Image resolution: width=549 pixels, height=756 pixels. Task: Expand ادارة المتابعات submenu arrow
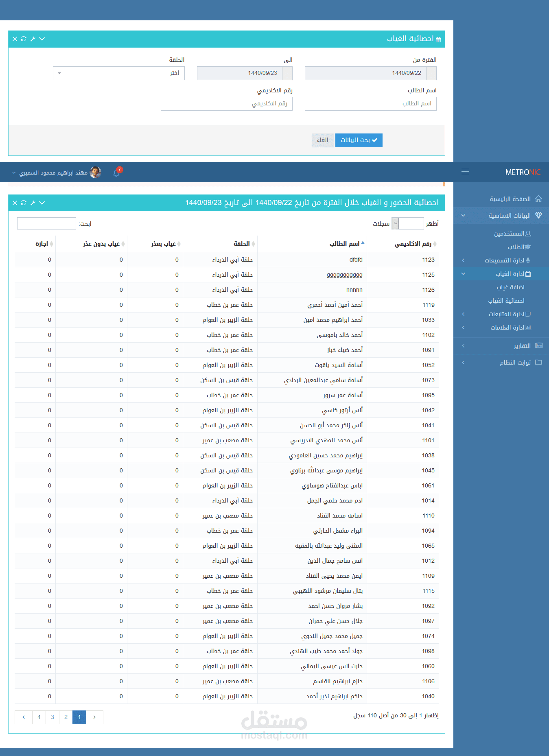click(463, 314)
